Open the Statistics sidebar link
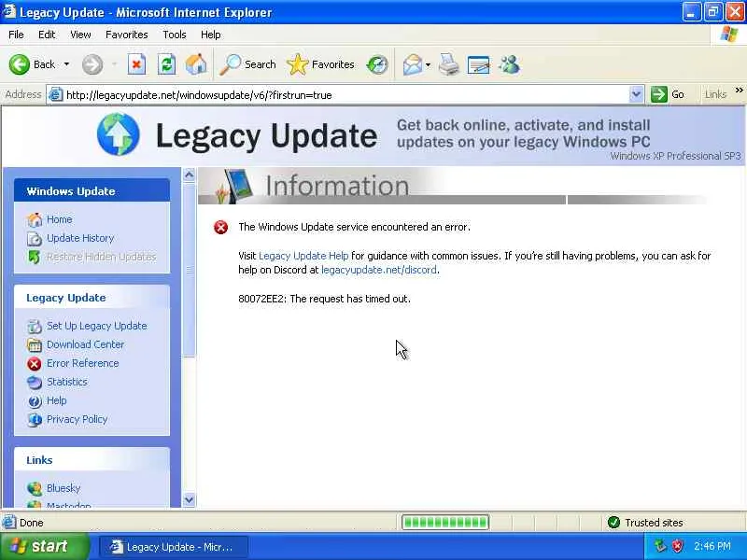This screenshot has width=747, height=560. pos(67,382)
